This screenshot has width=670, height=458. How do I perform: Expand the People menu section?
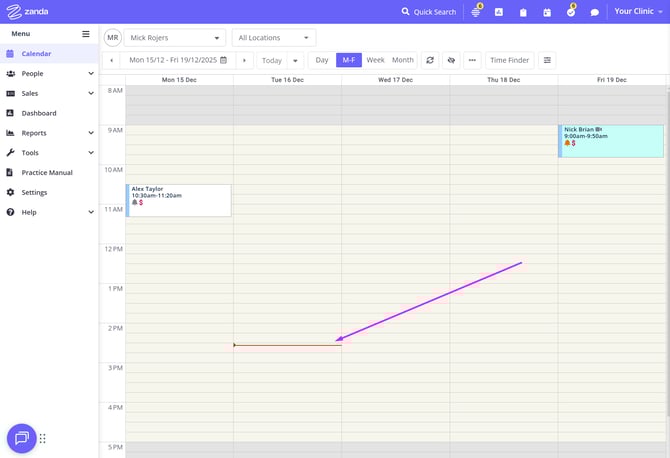(x=50, y=73)
